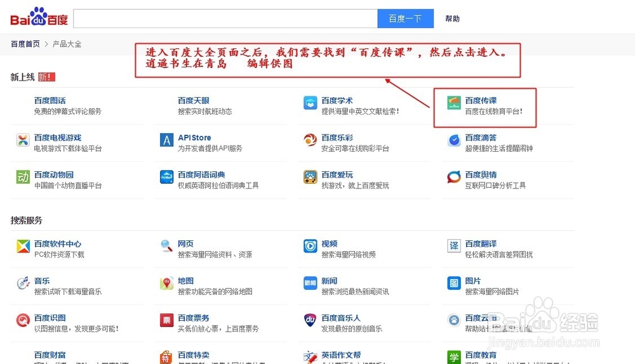The image size is (635, 364).
Task: Open the 百度票务 title link
Action: coord(194,318)
